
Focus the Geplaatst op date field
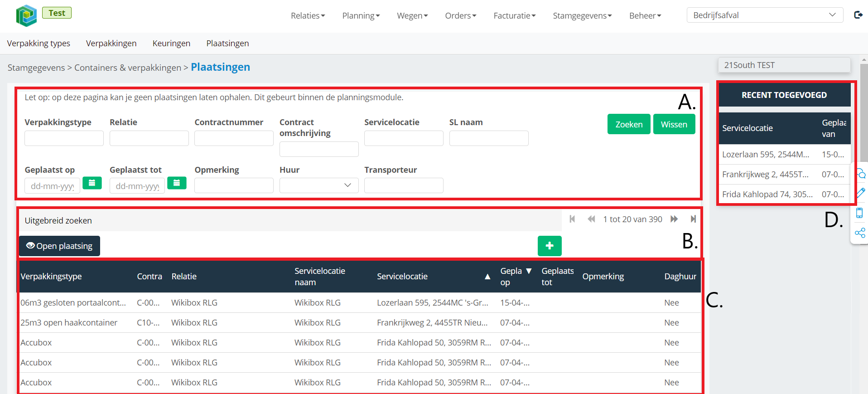(52, 186)
